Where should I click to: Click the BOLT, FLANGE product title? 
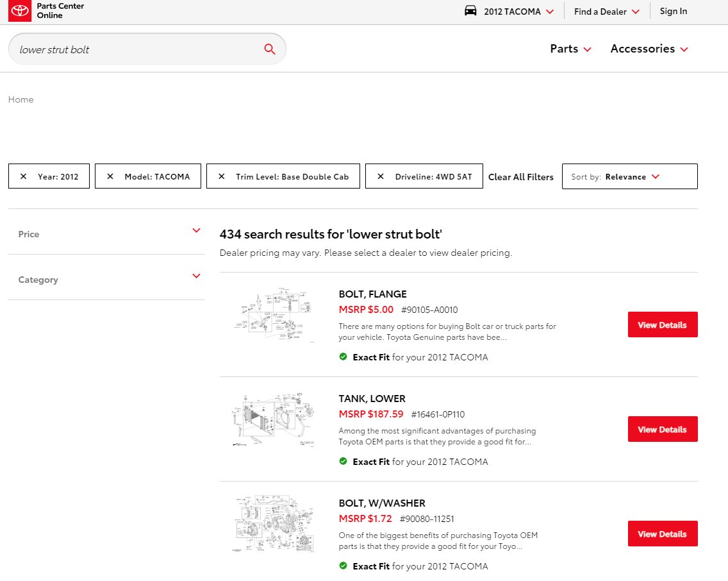[372, 294]
